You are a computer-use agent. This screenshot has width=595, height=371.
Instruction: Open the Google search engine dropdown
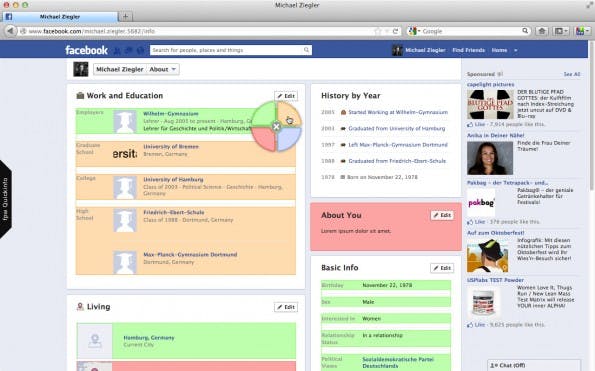[x=414, y=31]
